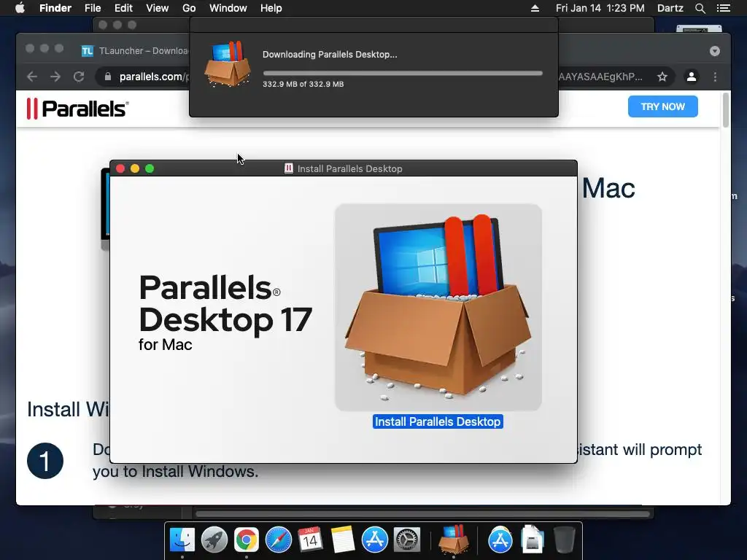Image resolution: width=747 pixels, height=560 pixels.
Task: Open the Finder menu
Action: click(55, 8)
